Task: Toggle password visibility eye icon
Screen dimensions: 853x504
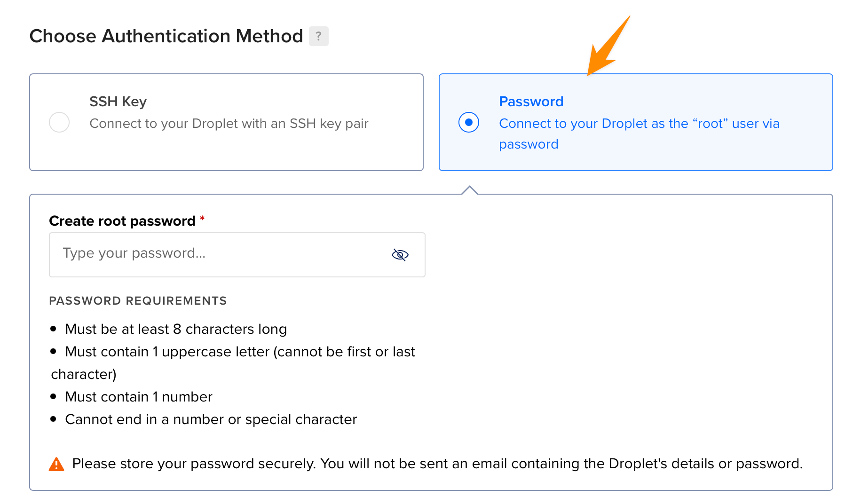Action: point(400,255)
